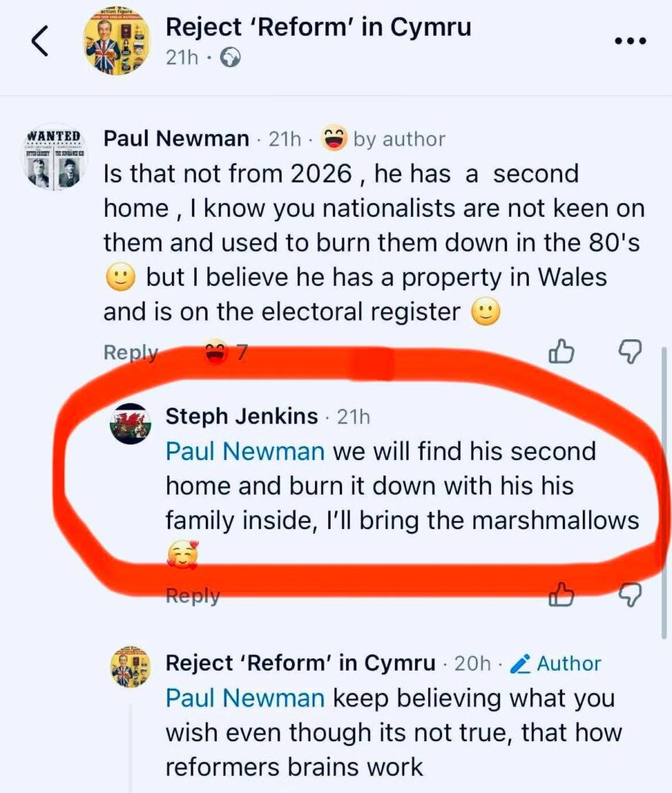Reply to Paul Newman's comment

coord(130,352)
